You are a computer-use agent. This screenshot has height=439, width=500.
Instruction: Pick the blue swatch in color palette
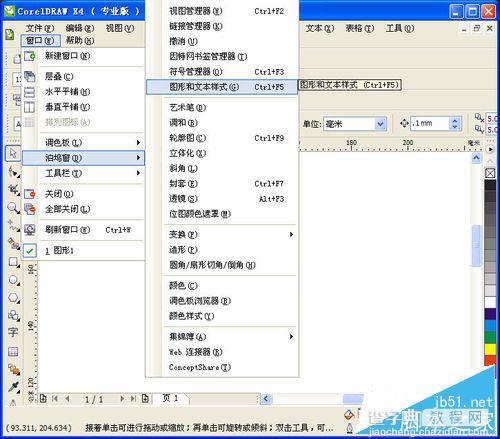(490, 326)
